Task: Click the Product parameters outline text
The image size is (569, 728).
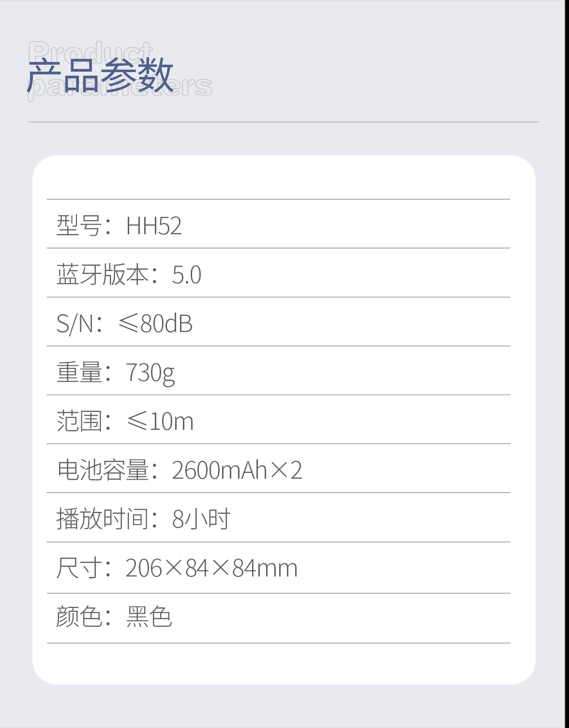Action: click(120, 71)
